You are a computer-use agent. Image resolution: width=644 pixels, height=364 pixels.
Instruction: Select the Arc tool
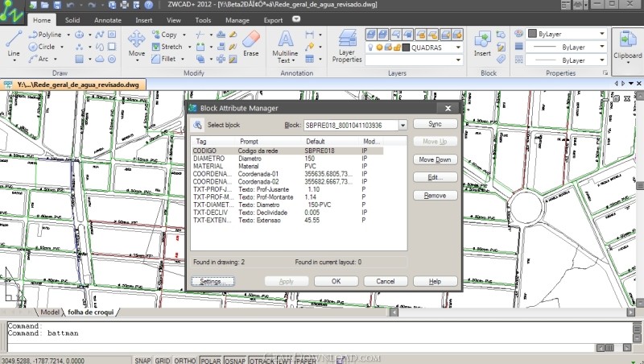(38, 59)
